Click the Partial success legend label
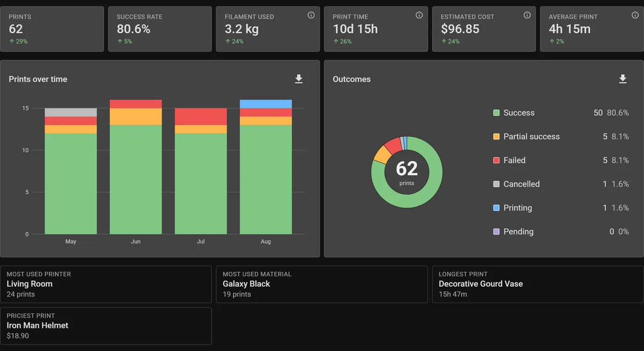This screenshot has width=644, height=351. click(x=532, y=137)
